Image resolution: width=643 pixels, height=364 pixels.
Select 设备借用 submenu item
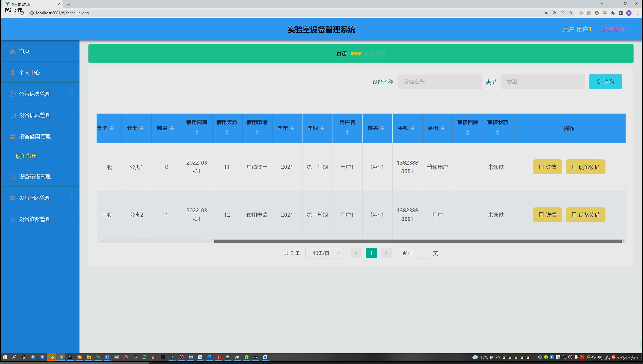tap(26, 156)
